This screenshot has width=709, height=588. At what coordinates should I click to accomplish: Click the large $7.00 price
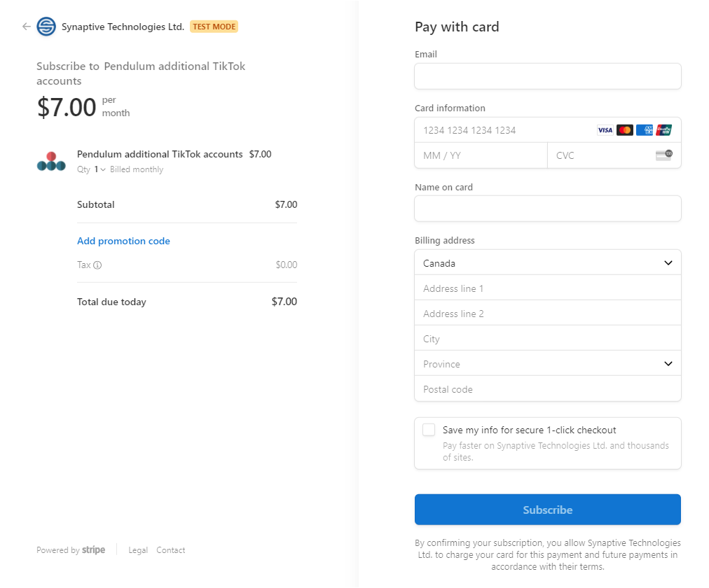pyautogui.click(x=67, y=108)
